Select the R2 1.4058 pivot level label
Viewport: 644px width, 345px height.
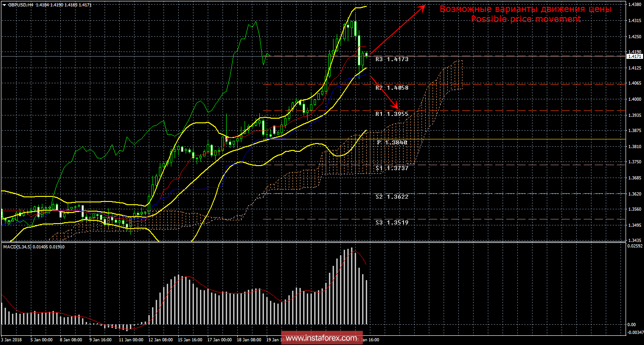pos(392,87)
